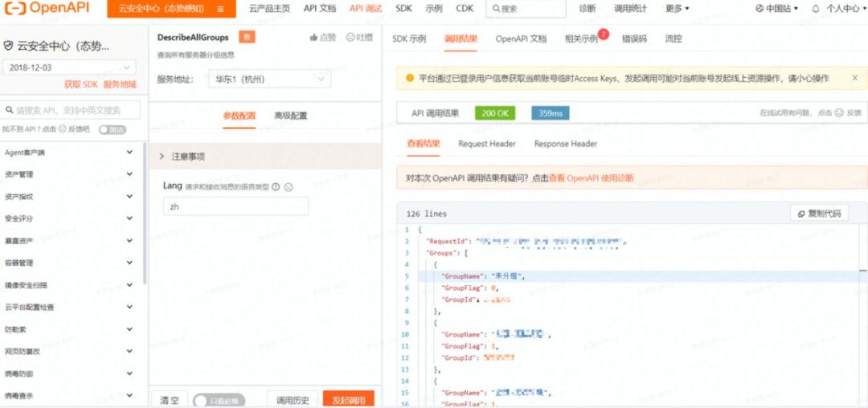Click the 获取 SDK link
This screenshot has width=868, height=408.
coord(80,84)
